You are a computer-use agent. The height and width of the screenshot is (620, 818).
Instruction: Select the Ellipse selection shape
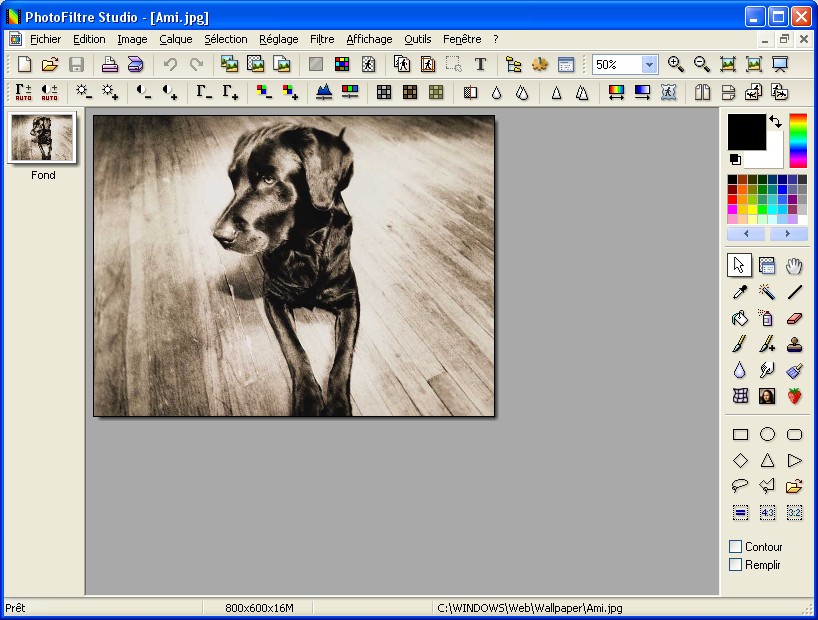pos(767,434)
